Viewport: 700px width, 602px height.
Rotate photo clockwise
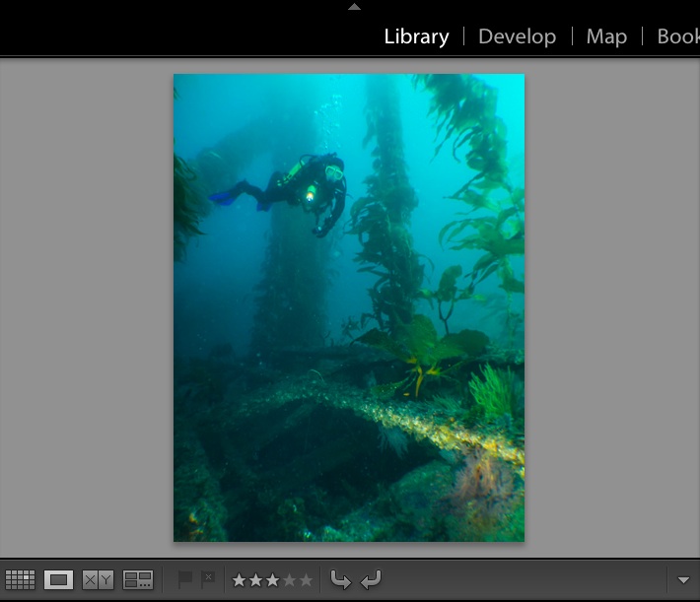(371, 580)
